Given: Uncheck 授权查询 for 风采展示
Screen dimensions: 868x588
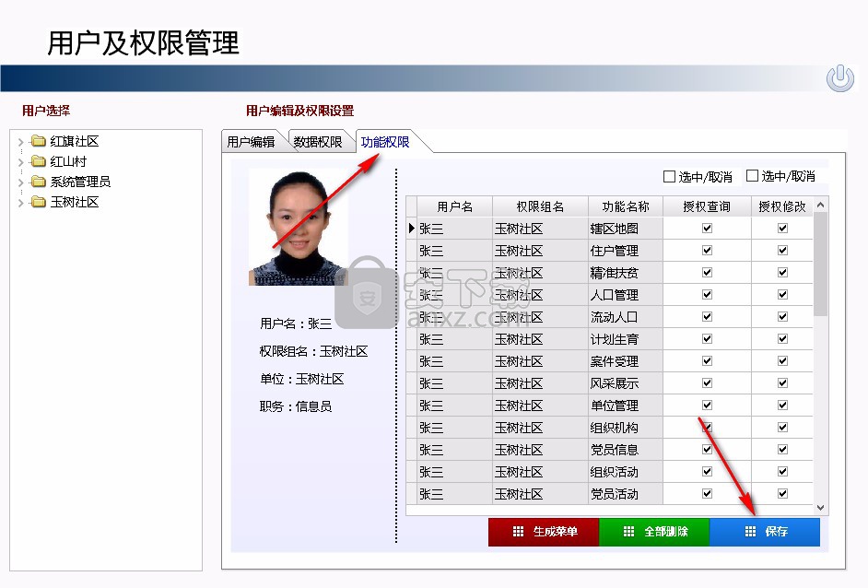Looking at the screenshot, I should tap(707, 383).
